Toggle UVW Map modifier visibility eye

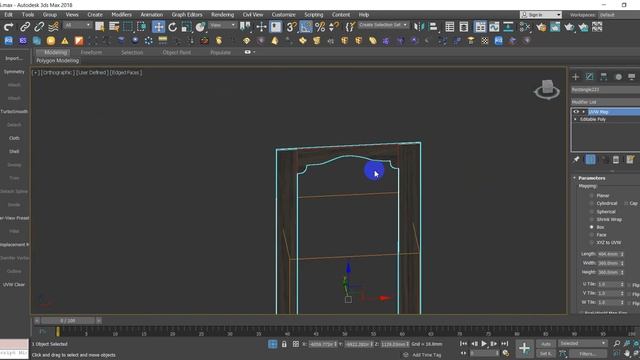[576, 111]
